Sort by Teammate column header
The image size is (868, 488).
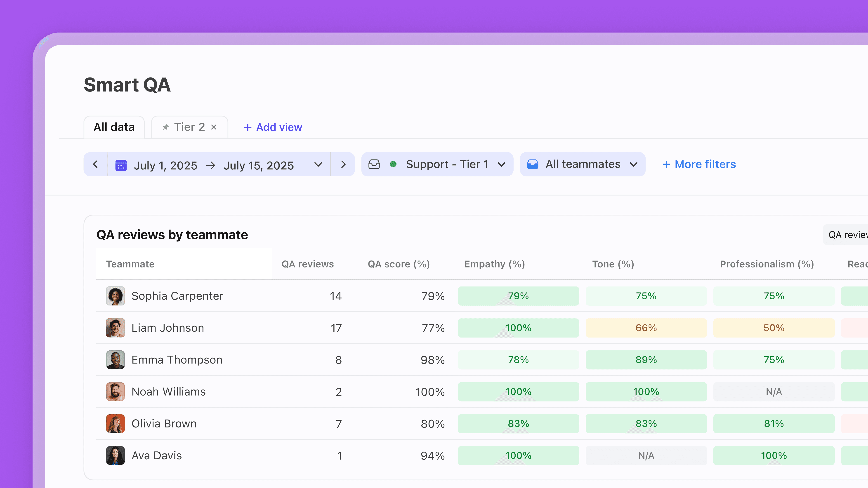pyautogui.click(x=130, y=264)
